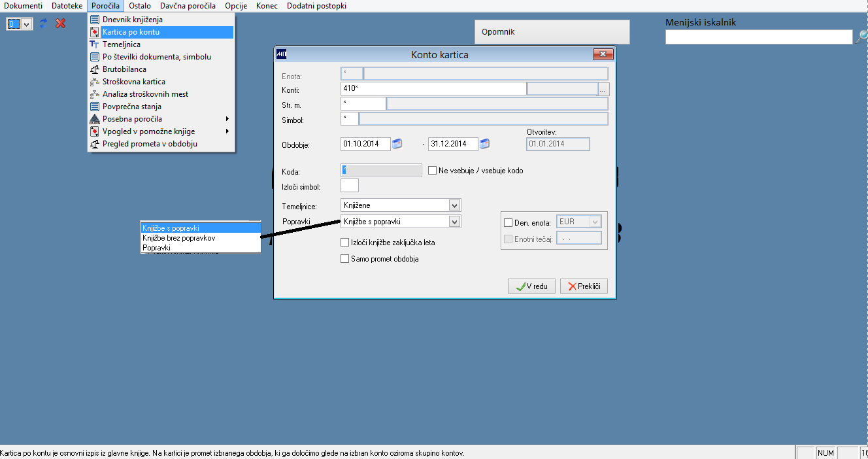Open the EUR currency dropdown

coord(595,222)
